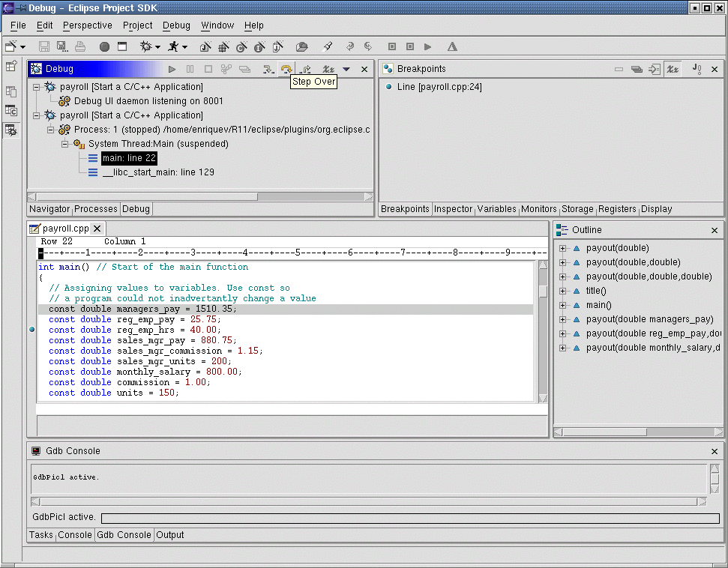
Task: Click the editor vertical scrollbar thumb
Action: pos(543,291)
